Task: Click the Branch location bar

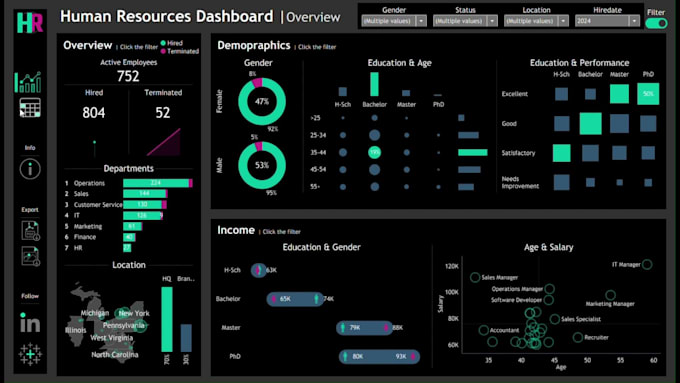Action: point(186,338)
